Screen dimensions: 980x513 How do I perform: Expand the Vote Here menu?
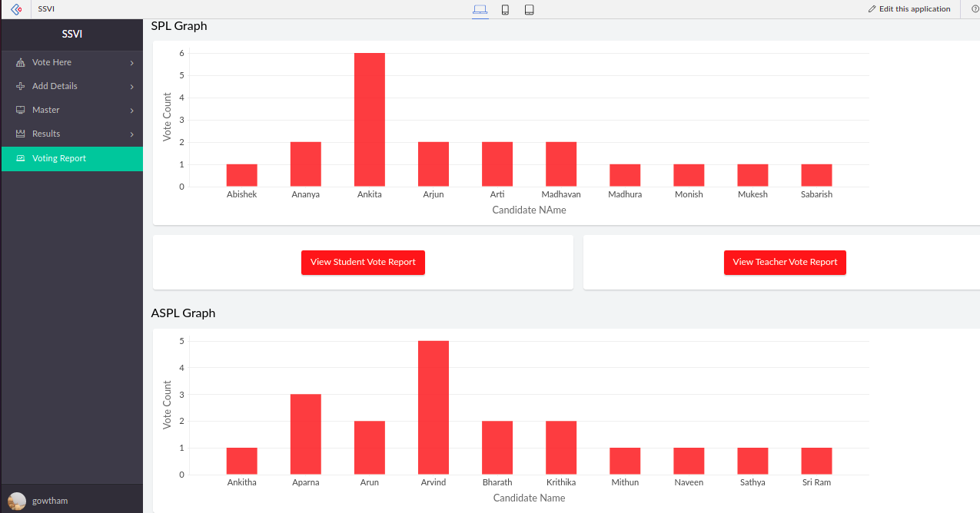(51, 62)
